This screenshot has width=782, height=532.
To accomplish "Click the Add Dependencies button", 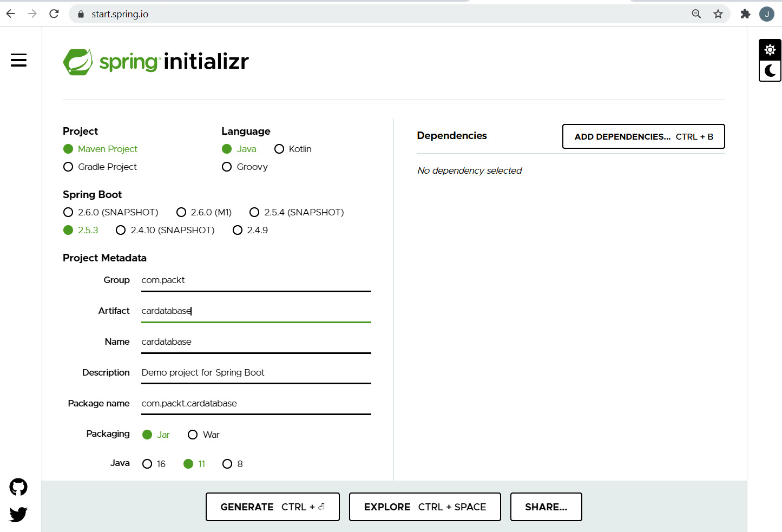I will click(x=643, y=136).
